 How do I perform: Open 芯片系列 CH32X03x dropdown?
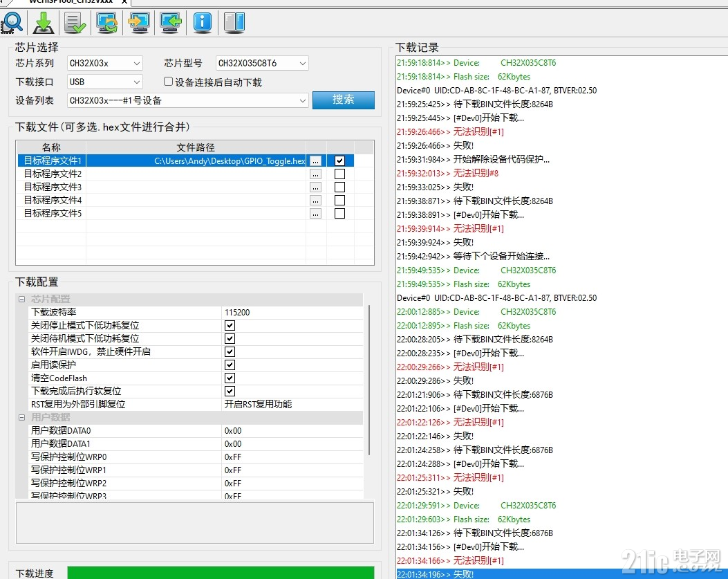point(104,63)
